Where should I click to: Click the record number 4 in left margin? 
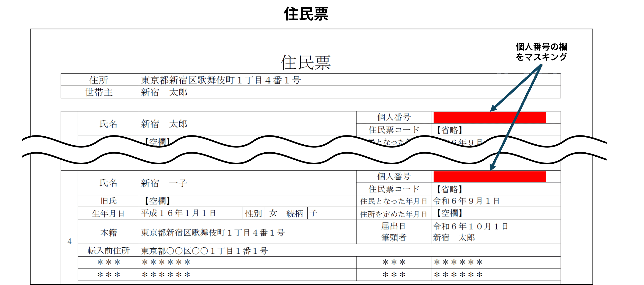tap(69, 241)
